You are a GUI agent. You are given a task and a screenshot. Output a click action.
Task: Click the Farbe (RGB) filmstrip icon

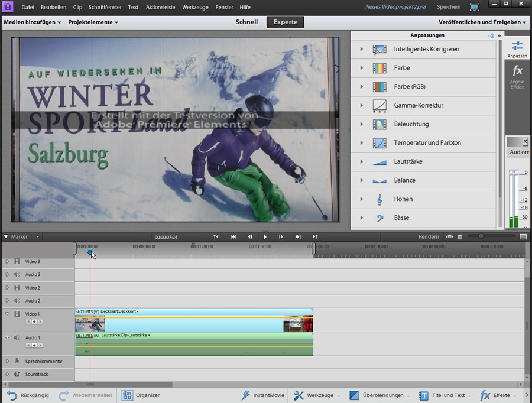(379, 87)
